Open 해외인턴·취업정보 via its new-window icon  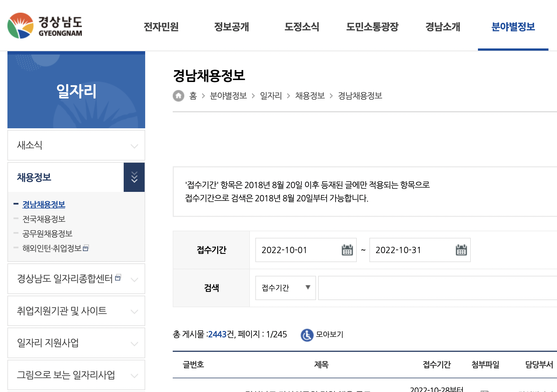point(86,248)
